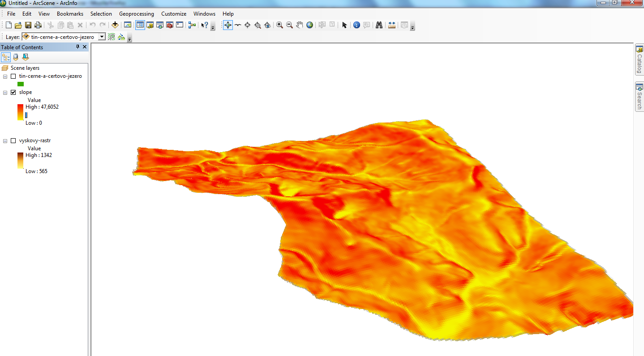Open the Edit menu

coord(27,14)
